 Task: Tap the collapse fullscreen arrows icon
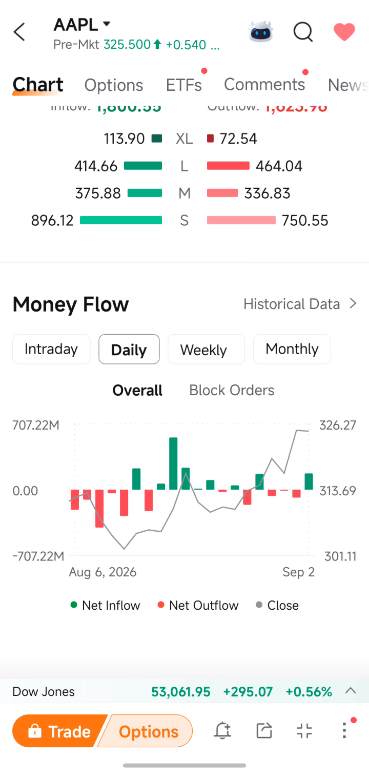point(304,731)
